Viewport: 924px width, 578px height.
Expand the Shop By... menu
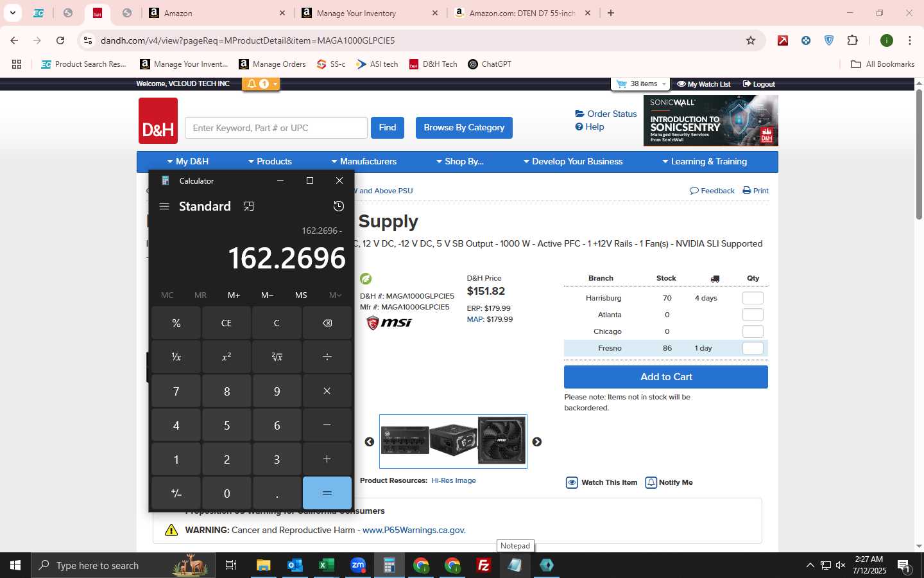[459, 161]
